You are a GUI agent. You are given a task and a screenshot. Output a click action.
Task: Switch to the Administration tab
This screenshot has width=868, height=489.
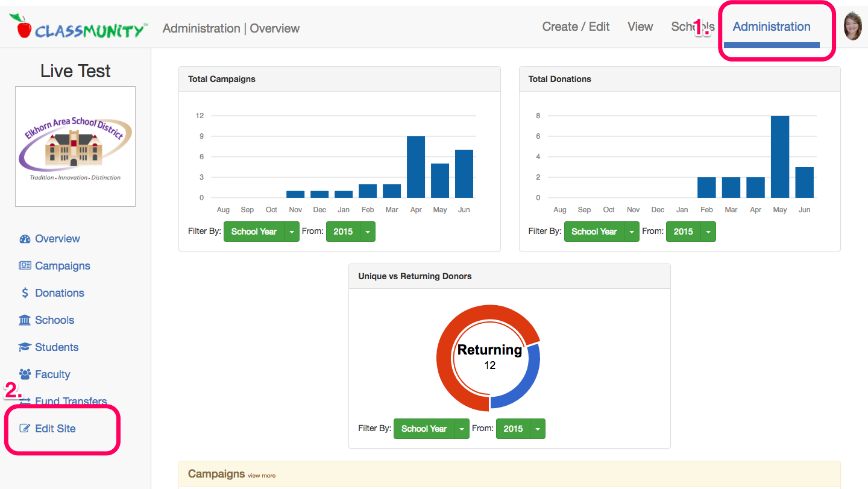click(x=771, y=27)
